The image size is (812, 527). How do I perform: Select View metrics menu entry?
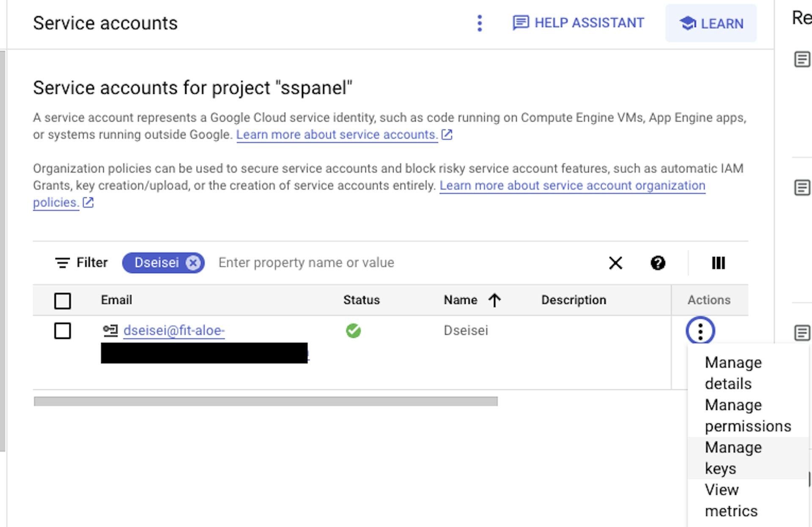pyautogui.click(x=731, y=500)
